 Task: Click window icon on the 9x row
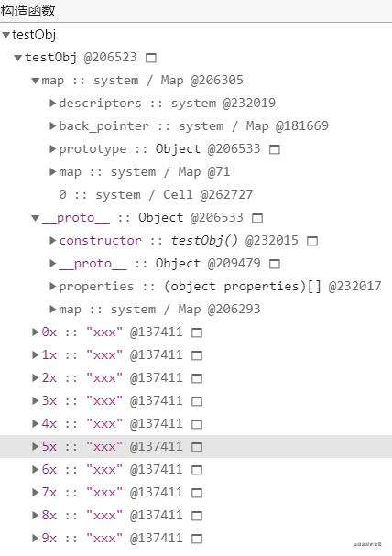[197, 539]
